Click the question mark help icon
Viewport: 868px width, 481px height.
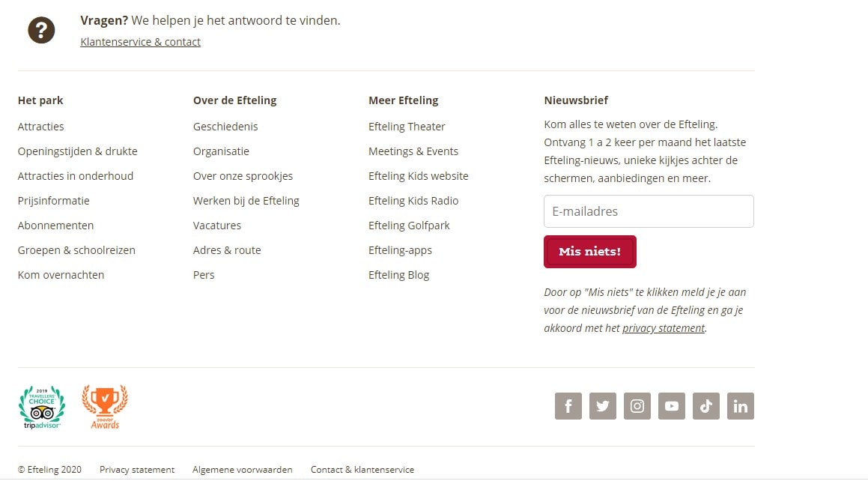(41, 30)
